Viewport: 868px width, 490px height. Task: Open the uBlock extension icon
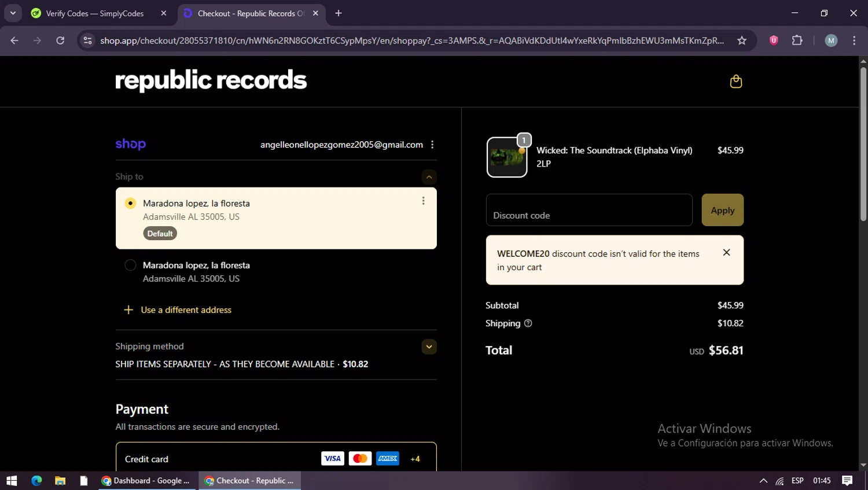[x=774, y=40]
